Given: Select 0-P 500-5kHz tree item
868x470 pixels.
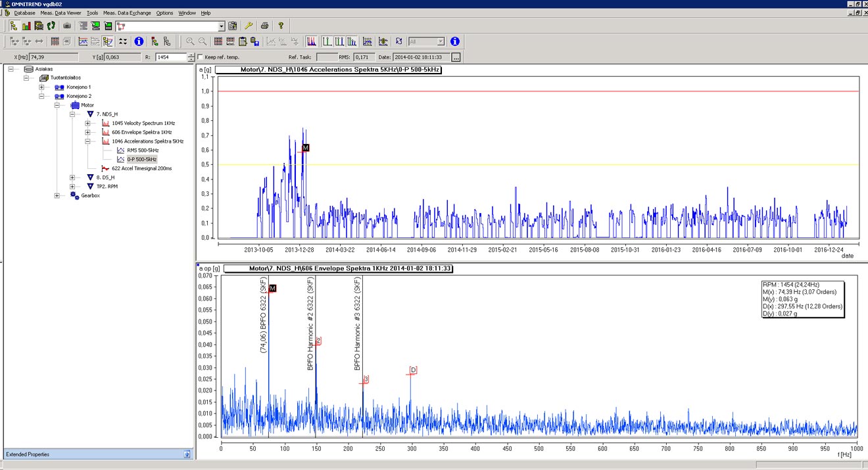Looking at the screenshot, I should (142, 159).
